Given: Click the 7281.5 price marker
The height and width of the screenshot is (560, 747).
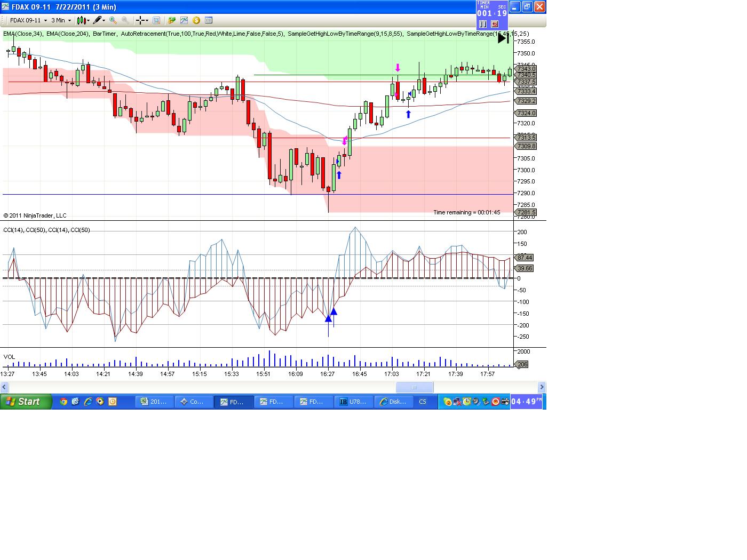Looking at the screenshot, I should tap(526, 212).
